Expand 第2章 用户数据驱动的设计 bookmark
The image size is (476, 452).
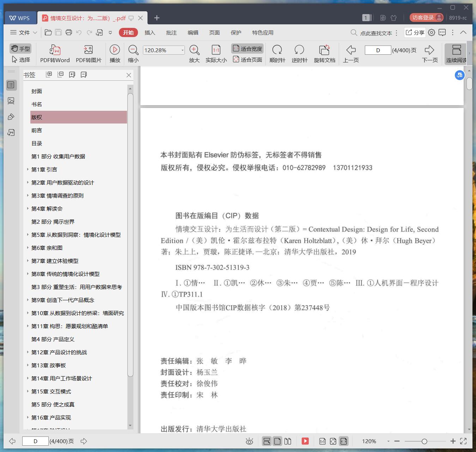click(28, 182)
